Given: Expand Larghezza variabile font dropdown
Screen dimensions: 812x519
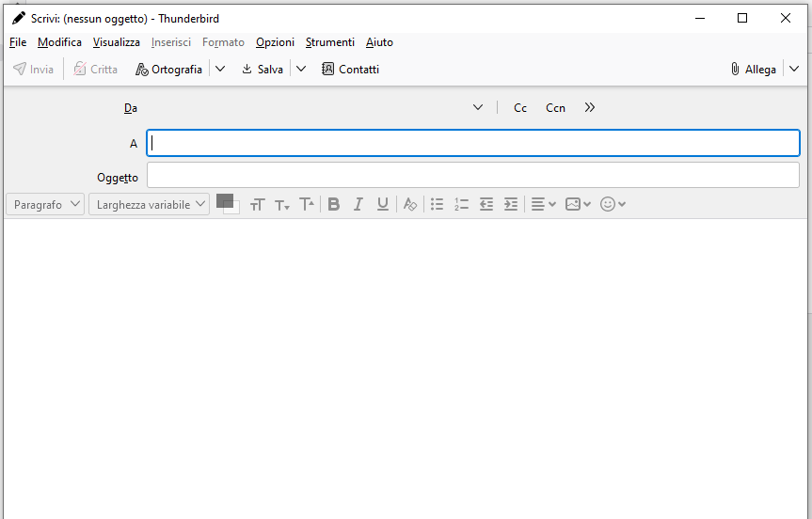Looking at the screenshot, I should pos(149,204).
